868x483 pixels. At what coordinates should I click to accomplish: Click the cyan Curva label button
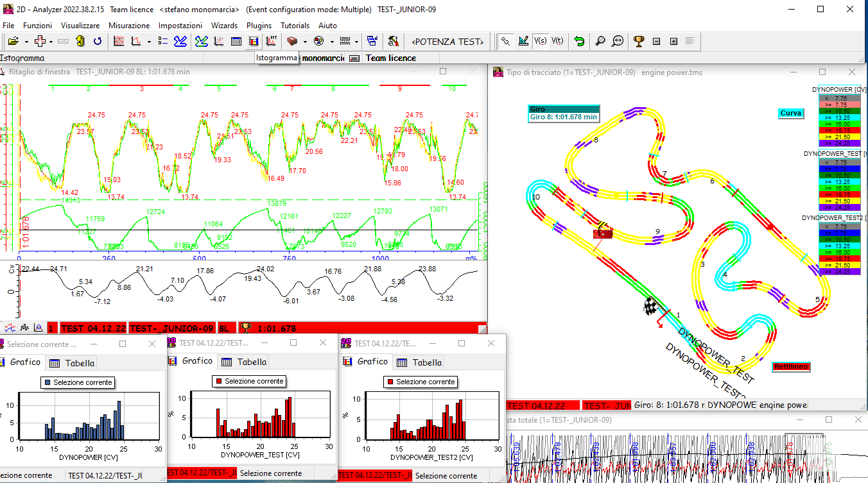(x=791, y=113)
